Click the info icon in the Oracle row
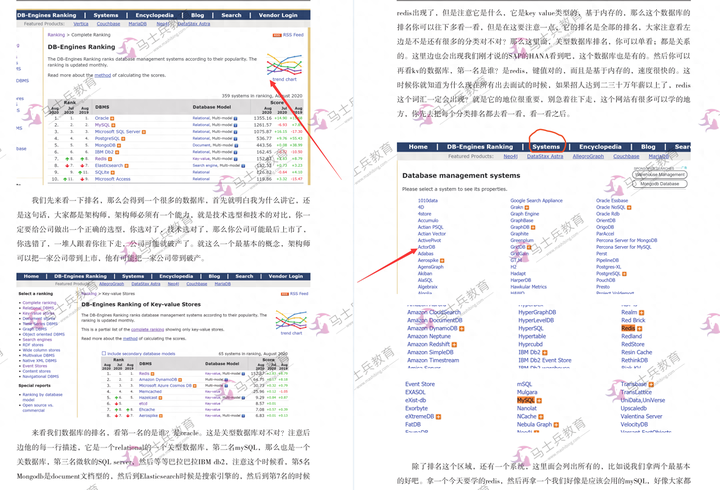Viewport: 720px width, 490px height. pyautogui.click(x=236, y=118)
